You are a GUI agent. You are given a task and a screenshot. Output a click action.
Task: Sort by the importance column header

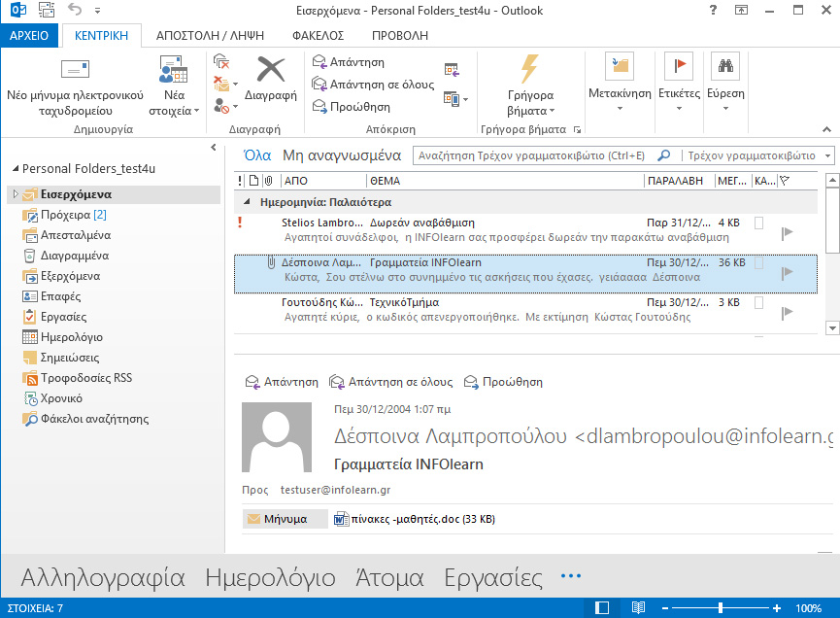coord(240,181)
